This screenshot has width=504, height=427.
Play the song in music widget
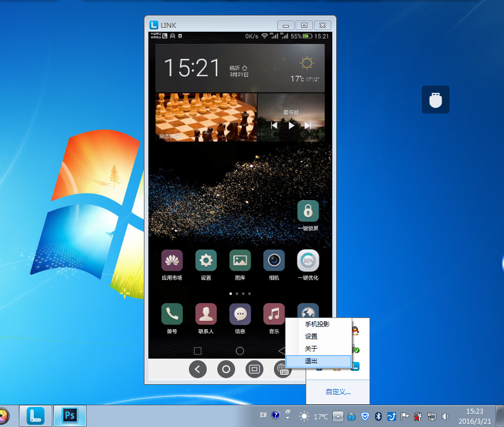click(291, 126)
